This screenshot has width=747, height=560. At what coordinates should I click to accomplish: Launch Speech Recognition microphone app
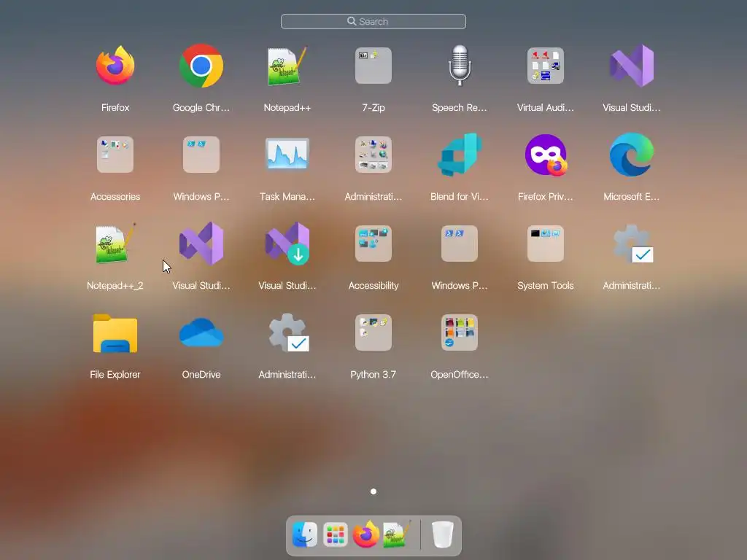460,66
